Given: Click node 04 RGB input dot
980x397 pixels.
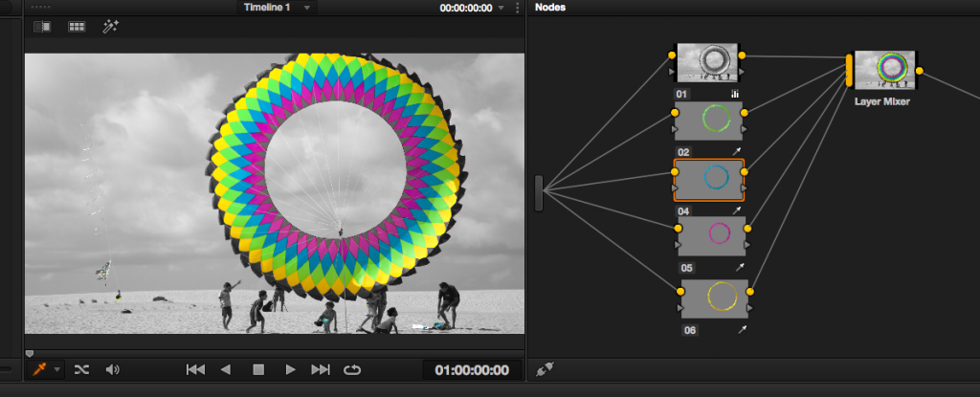Looking at the screenshot, I should click(675, 172).
